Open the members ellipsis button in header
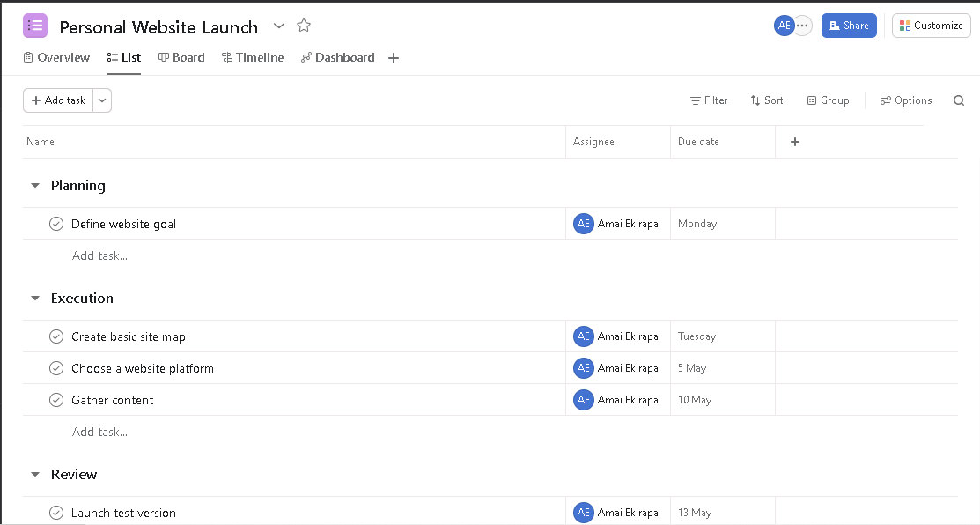 [802, 26]
